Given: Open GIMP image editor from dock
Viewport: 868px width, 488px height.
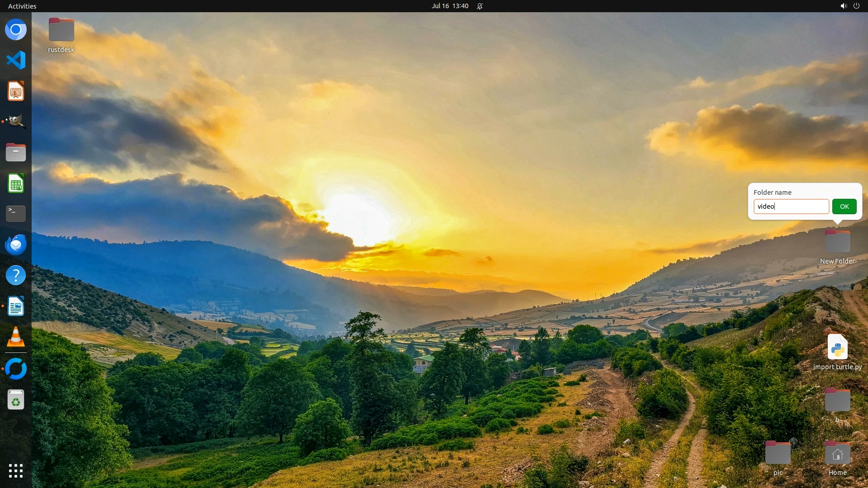Looking at the screenshot, I should point(16,122).
